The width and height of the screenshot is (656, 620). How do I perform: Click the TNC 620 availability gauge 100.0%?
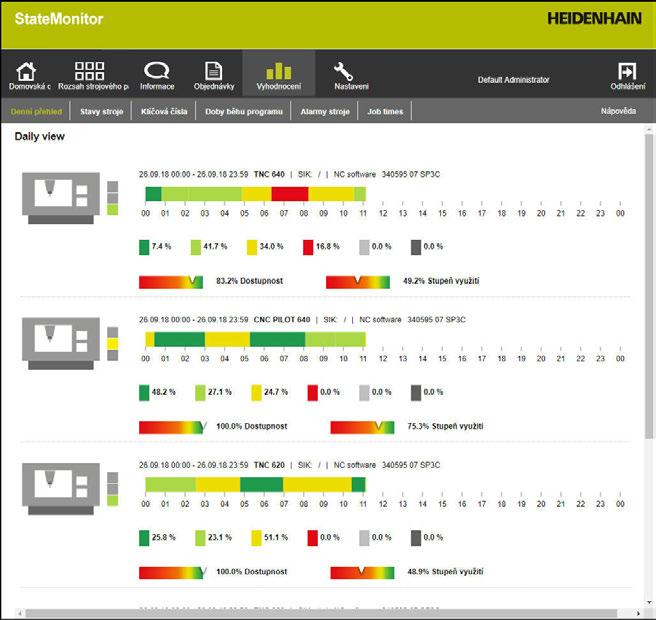click(x=173, y=573)
